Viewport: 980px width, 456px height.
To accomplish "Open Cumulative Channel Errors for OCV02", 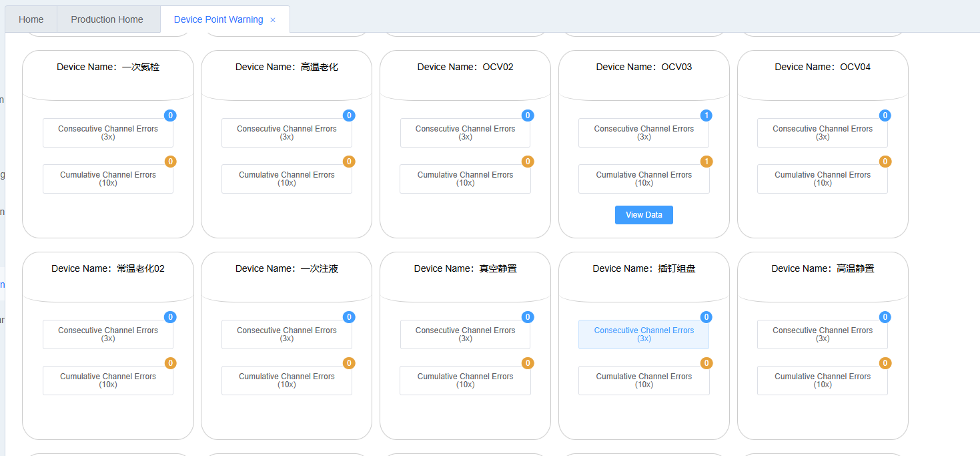I will point(466,179).
